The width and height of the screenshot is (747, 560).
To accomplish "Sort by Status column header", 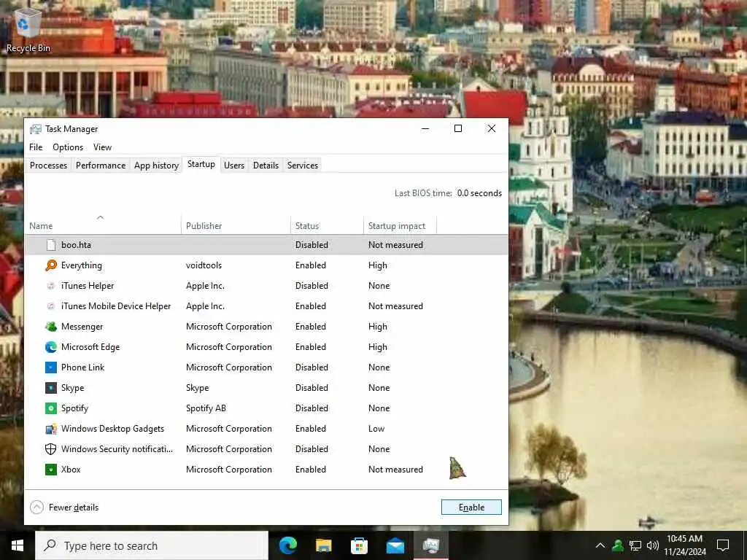I will [327, 226].
